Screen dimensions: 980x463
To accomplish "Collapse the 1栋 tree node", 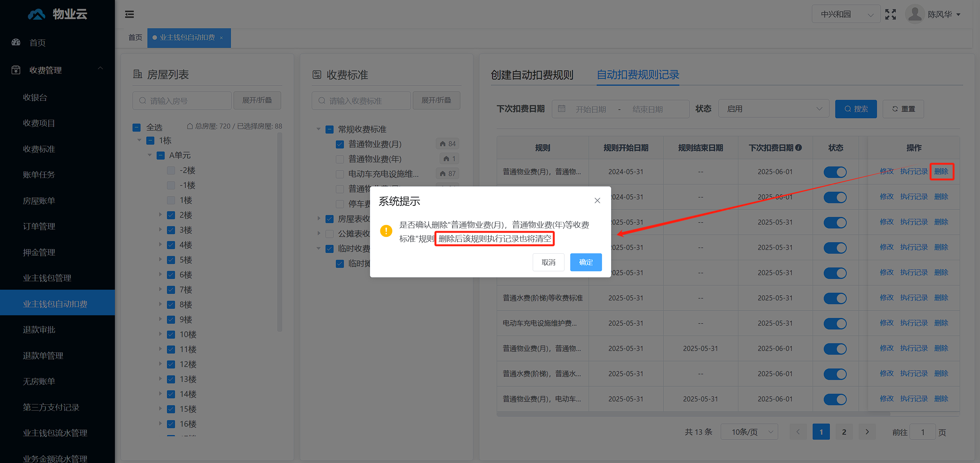I will coord(139,140).
